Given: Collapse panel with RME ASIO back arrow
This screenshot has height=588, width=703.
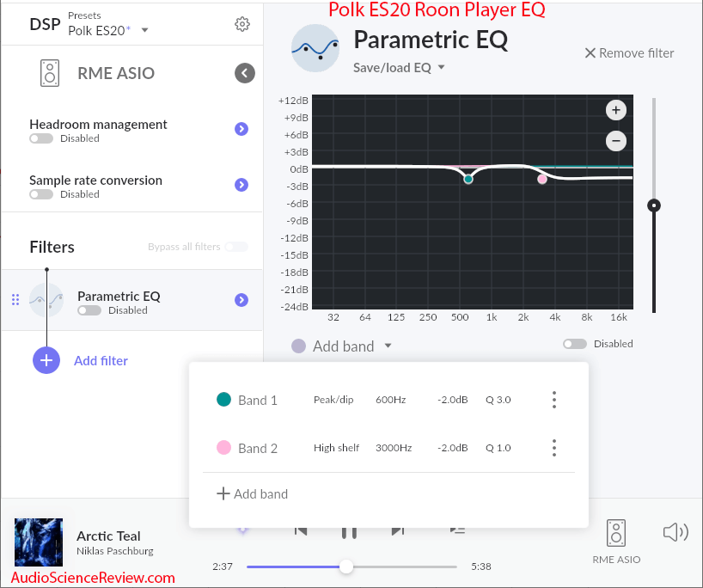Looking at the screenshot, I should pos(245,73).
